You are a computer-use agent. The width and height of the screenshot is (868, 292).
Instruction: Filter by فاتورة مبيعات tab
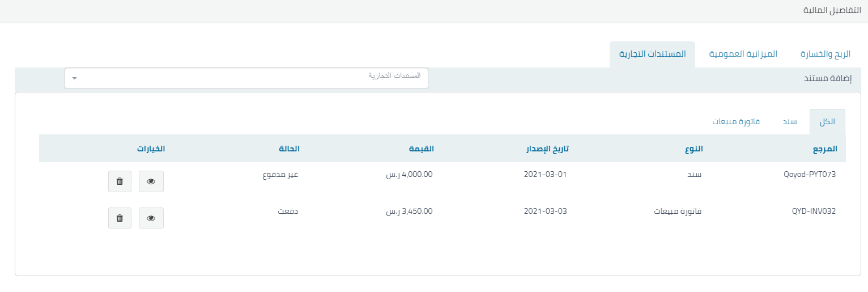click(x=736, y=122)
